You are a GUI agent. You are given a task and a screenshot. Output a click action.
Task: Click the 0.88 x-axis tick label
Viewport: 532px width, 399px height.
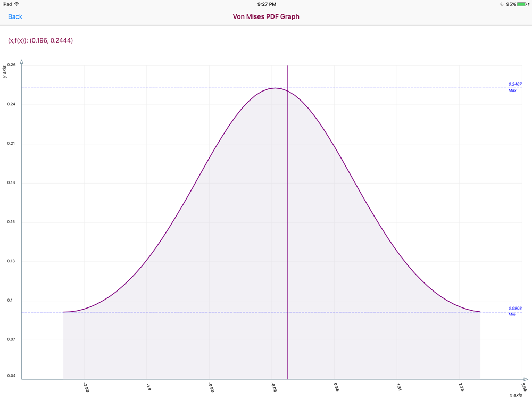pos(336,387)
